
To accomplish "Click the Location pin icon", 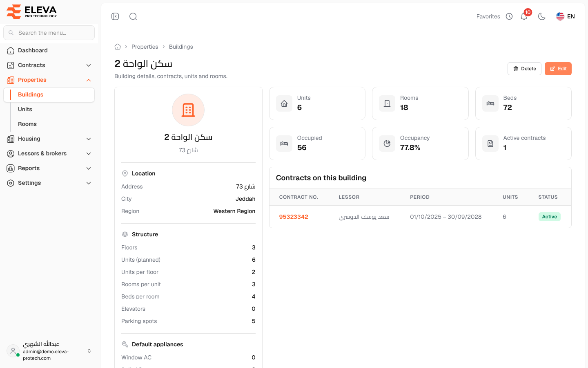I will pyautogui.click(x=125, y=173).
